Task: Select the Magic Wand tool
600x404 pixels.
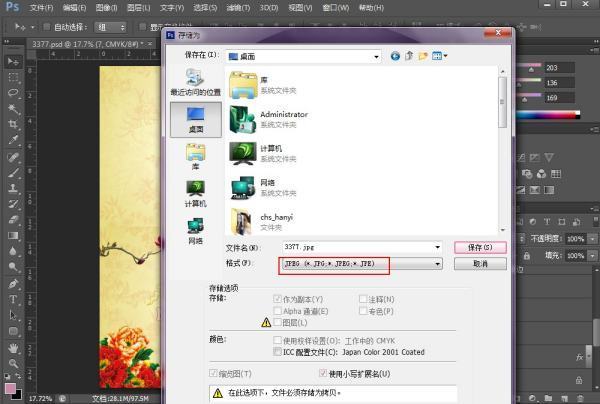Action: (13, 109)
